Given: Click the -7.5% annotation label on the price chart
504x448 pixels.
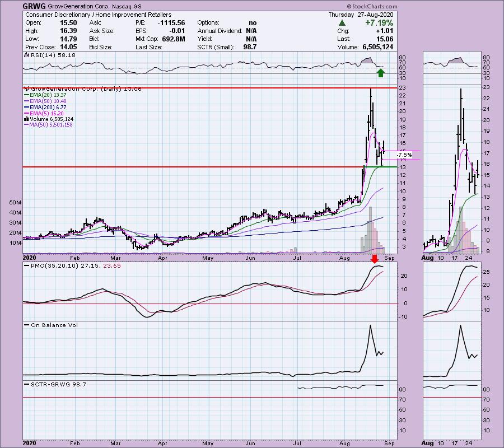Looking at the screenshot, I should click(404, 155).
